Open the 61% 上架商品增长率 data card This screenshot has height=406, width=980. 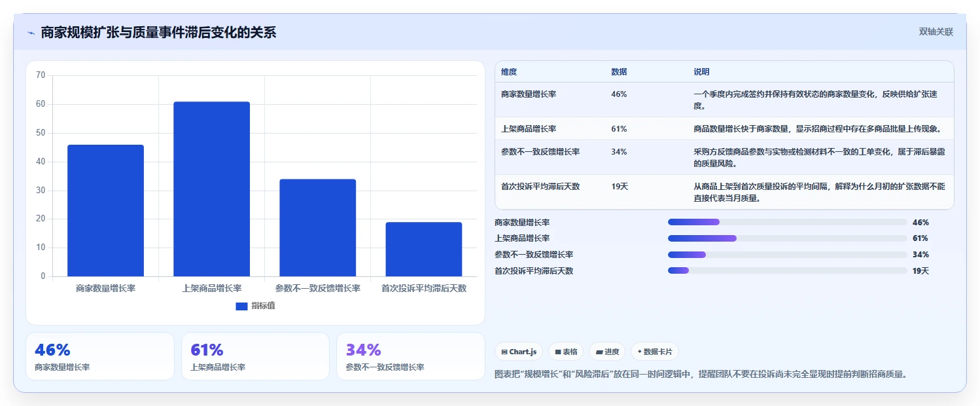(x=255, y=356)
